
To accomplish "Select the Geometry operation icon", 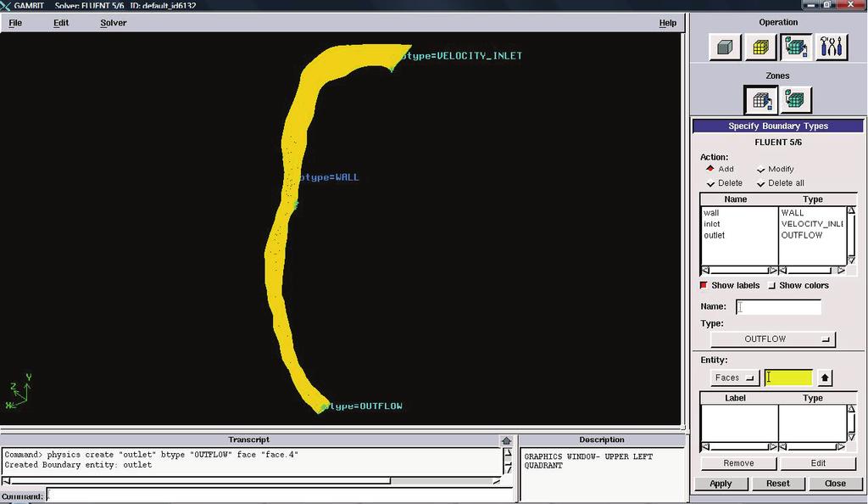I will tap(725, 47).
